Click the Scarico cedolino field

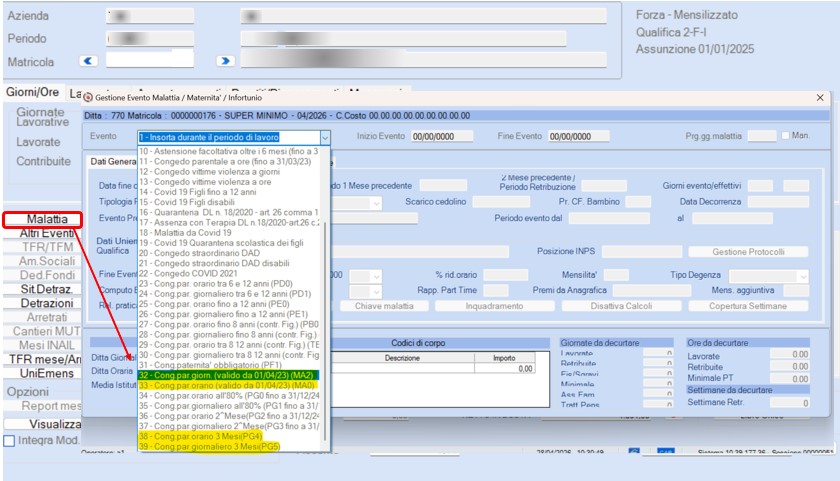coord(501,202)
